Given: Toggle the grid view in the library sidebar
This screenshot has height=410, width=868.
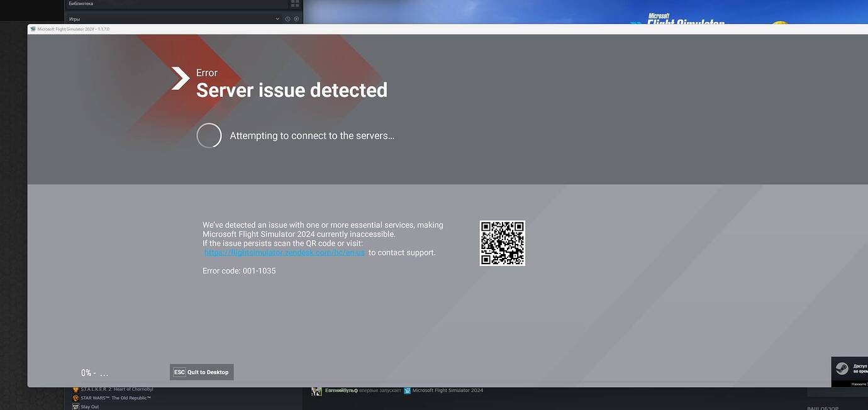Looking at the screenshot, I should 294,3.
